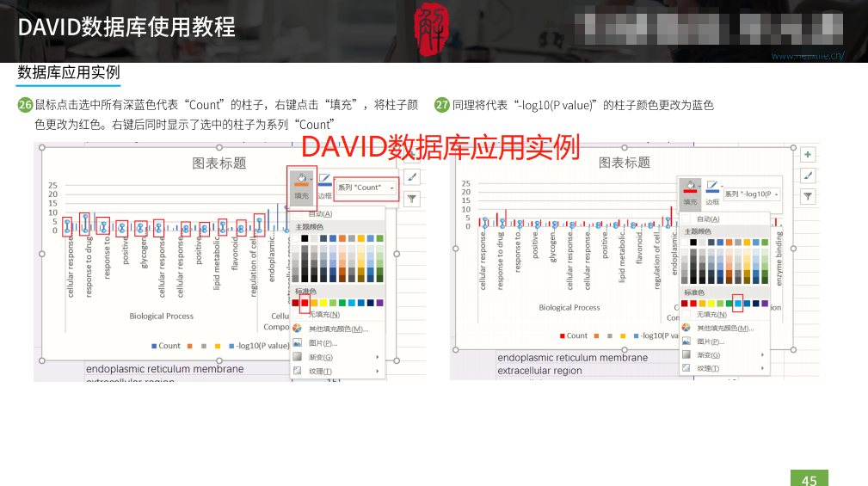Pick the purple standard color in left menu

click(x=379, y=303)
